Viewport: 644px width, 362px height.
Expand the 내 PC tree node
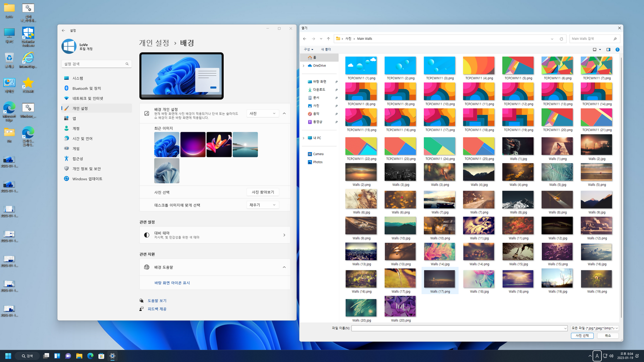point(303,138)
